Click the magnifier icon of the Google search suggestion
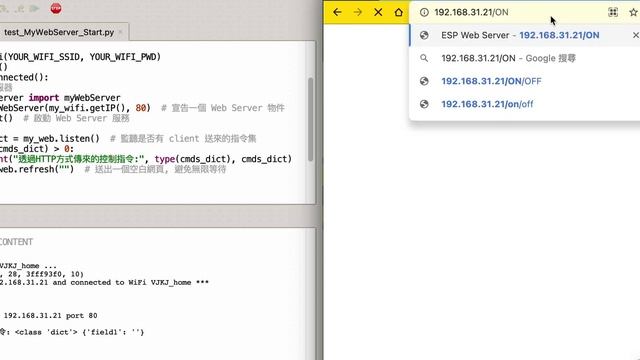The width and height of the screenshot is (640, 360). click(424, 58)
